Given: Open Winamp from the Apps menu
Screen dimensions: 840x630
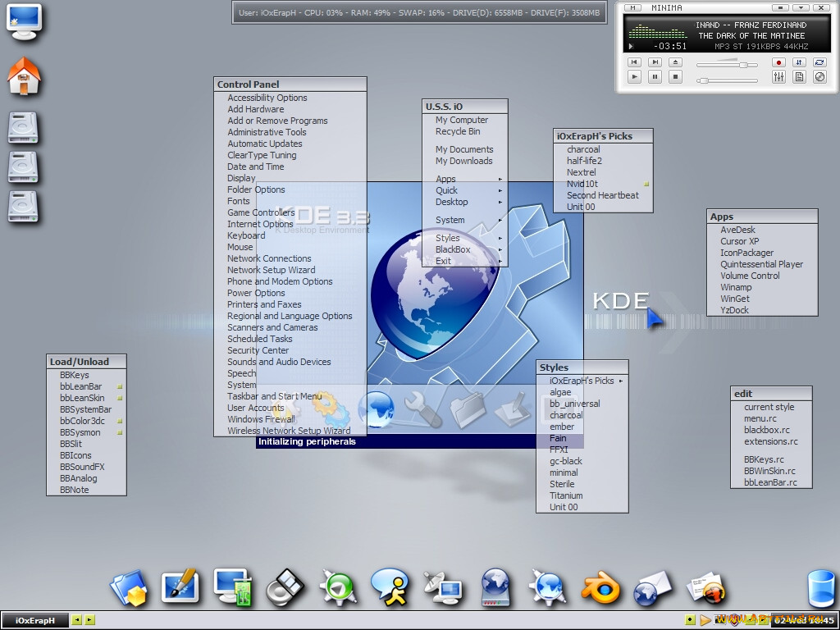Looking at the screenshot, I should pos(762,287).
